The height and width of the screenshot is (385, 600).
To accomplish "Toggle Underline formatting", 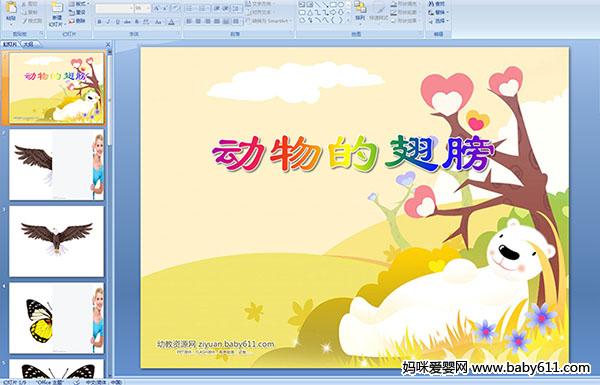I will [x=117, y=22].
